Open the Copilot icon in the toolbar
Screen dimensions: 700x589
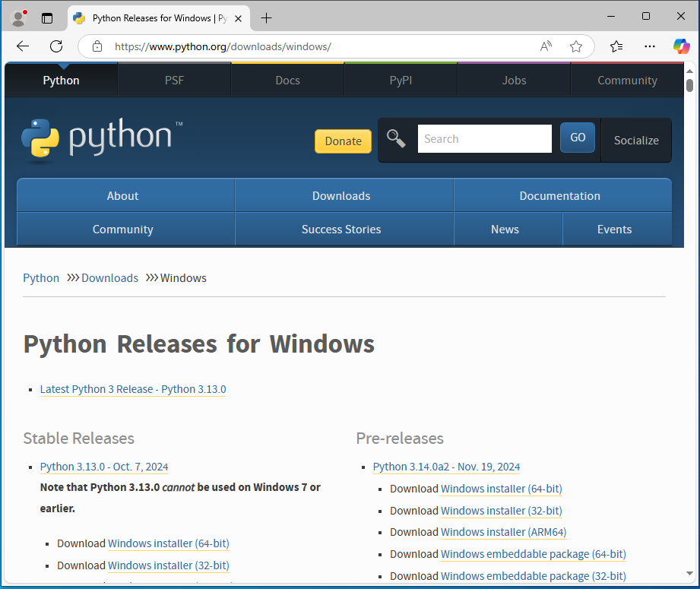[681, 46]
